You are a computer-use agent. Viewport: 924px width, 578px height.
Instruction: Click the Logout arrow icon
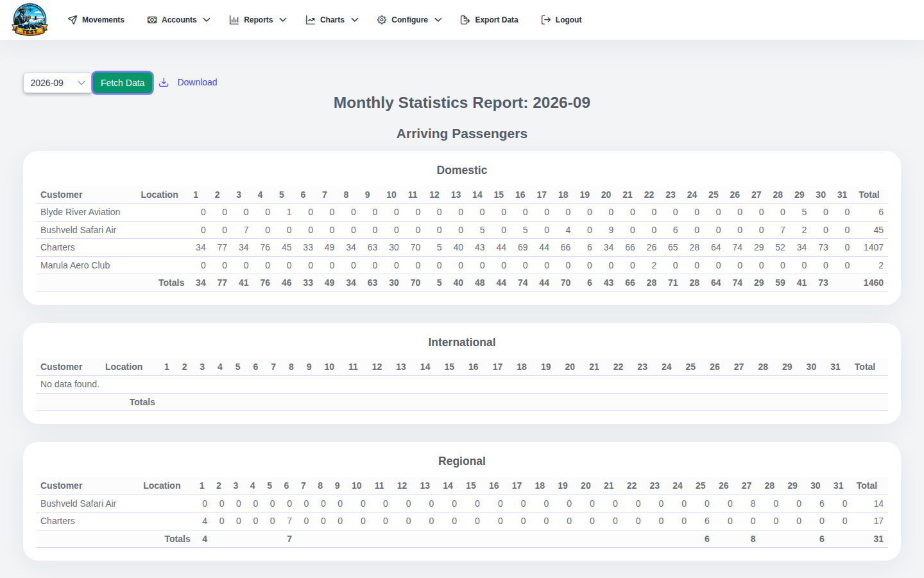546,20
